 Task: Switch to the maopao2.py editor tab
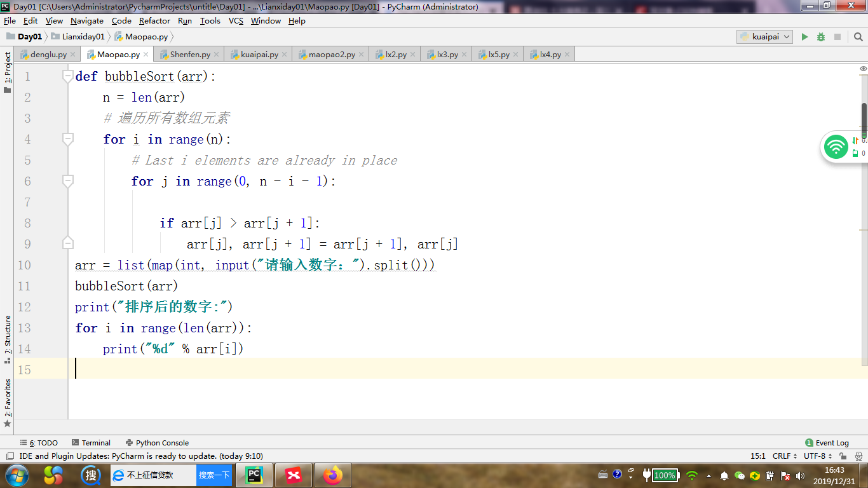tap(332, 55)
